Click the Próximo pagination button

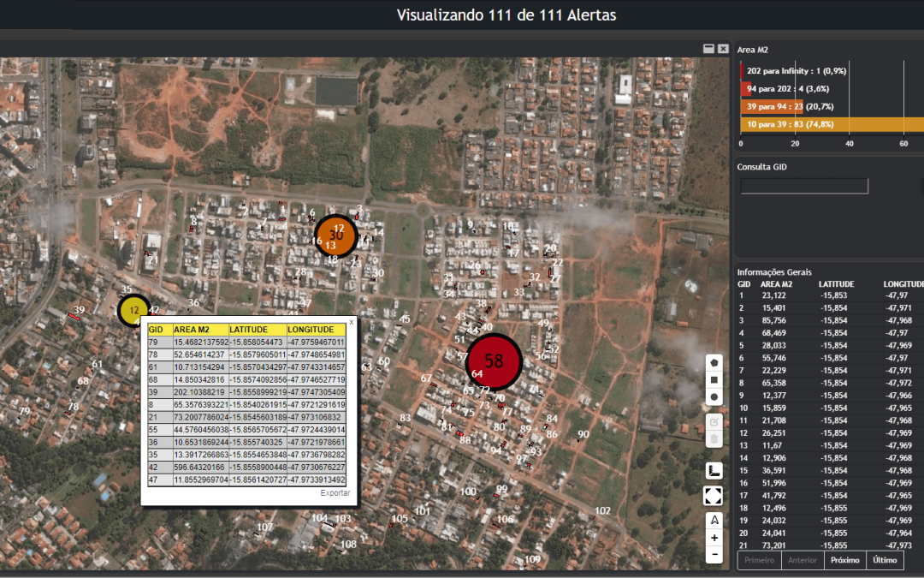(844, 560)
